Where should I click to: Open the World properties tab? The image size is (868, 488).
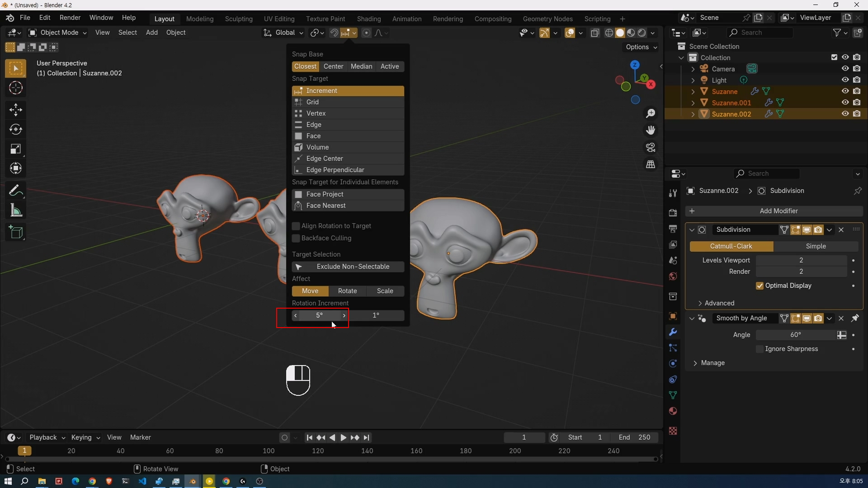(673, 277)
